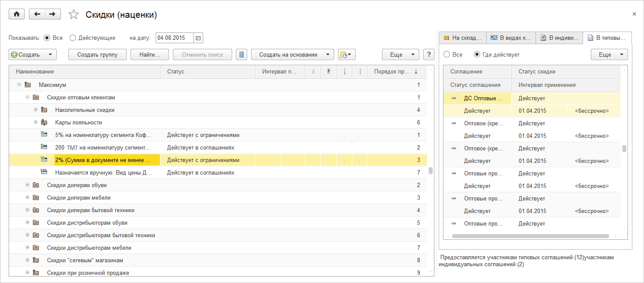644x283 pixels.
Task: Click the report list icon beside Отменить поиск
Action: click(242, 55)
